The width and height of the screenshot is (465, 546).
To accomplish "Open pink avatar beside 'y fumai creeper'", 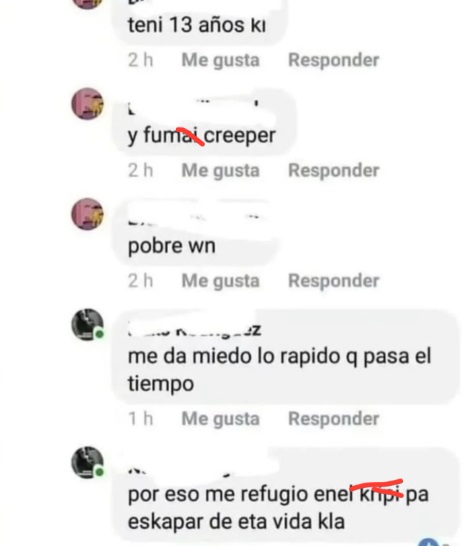I will click(87, 104).
